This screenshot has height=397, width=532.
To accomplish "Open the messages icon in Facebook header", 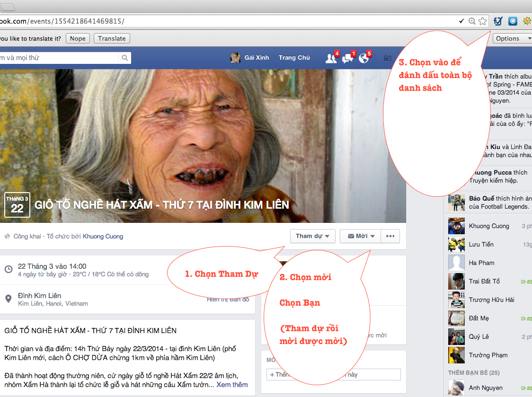I will pyautogui.click(x=347, y=58).
